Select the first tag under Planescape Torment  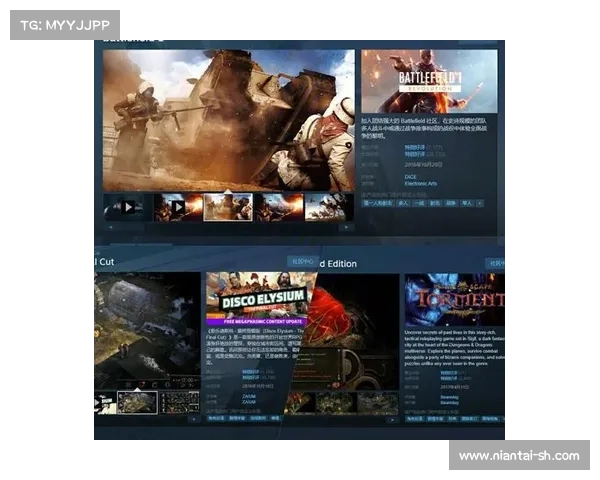click(x=415, y=419)
